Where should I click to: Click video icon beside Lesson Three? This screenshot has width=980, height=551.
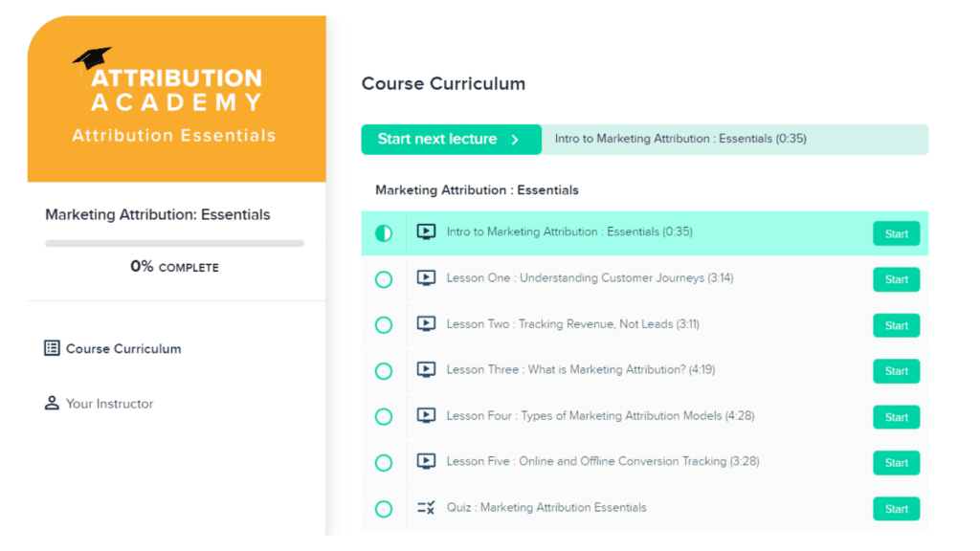click(x=426, y=370)
